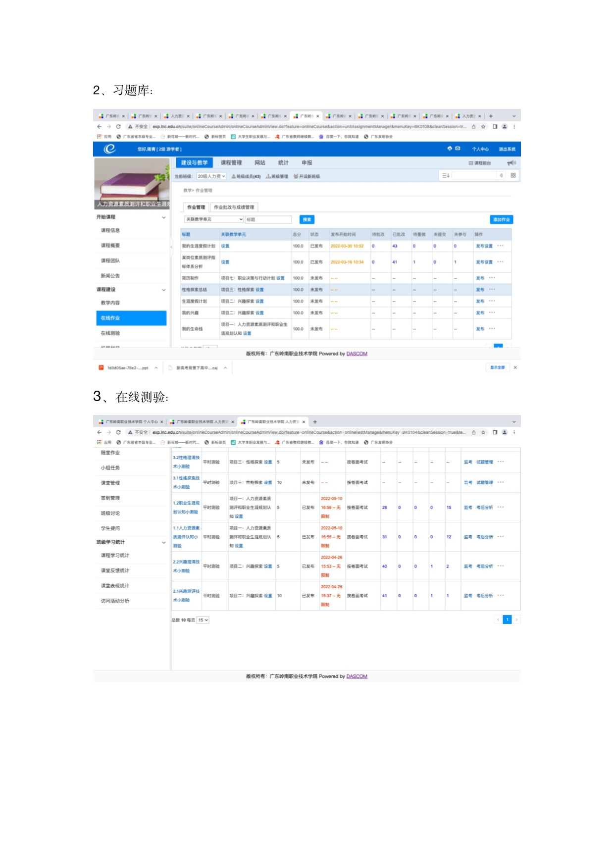Click 试题管理 for 3.2性格澄清技术小测验

tap(484, 462)
